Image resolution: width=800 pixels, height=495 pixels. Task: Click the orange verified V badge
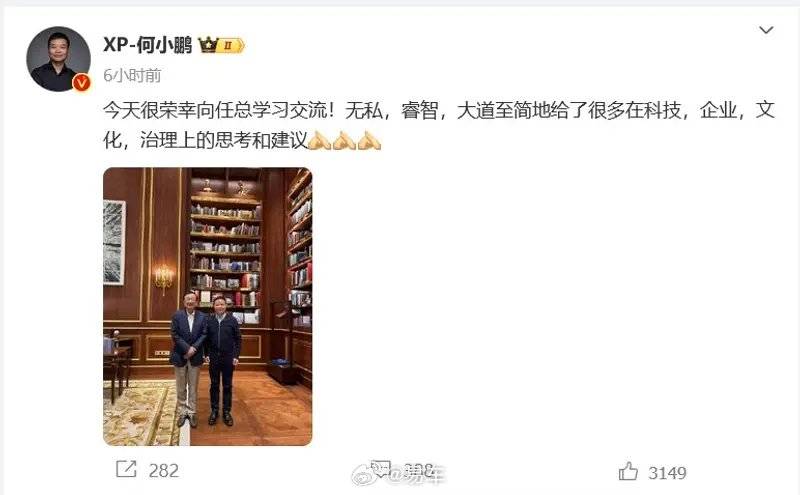pos(81,82)
